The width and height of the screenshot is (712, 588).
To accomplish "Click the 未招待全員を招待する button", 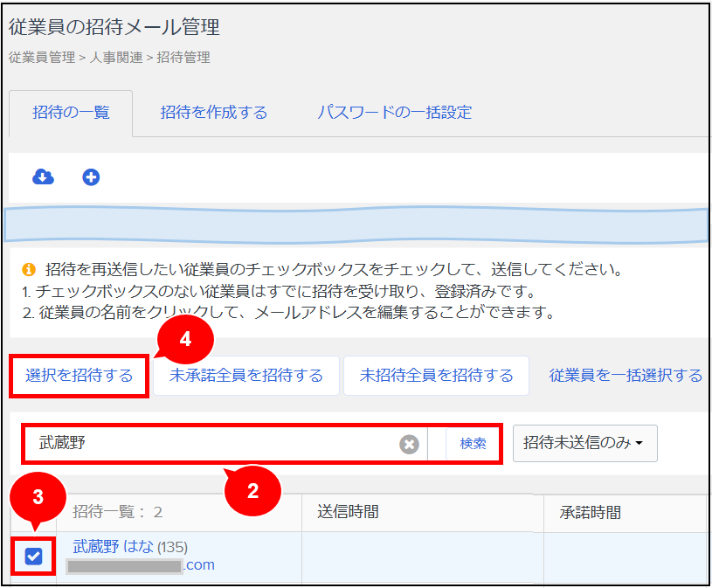I will point(436,376).
